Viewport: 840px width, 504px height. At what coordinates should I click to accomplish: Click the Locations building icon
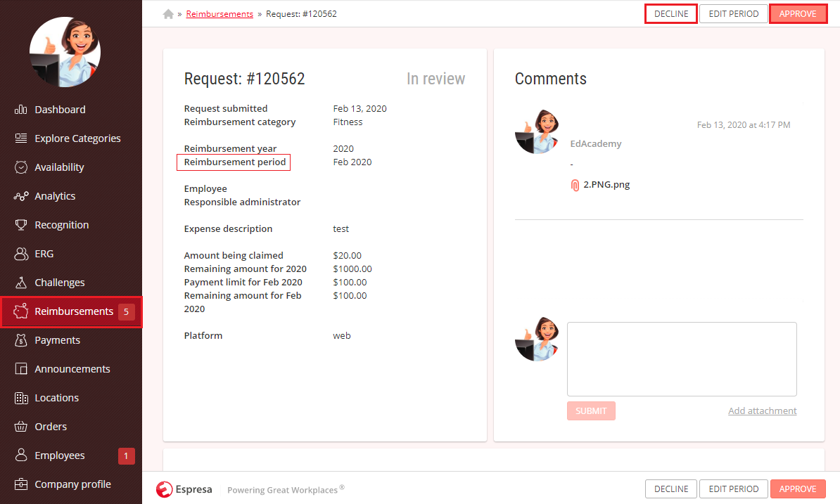(x=21, y=398)
